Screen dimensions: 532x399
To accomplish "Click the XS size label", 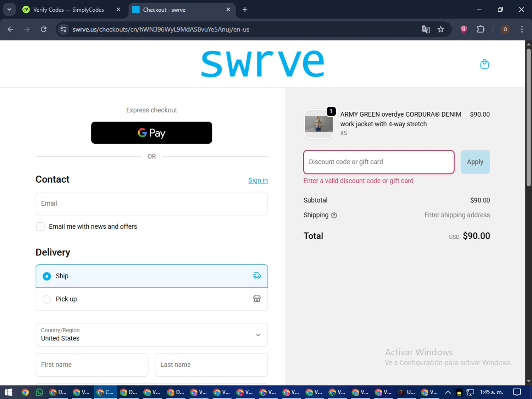I will (344, 133).
